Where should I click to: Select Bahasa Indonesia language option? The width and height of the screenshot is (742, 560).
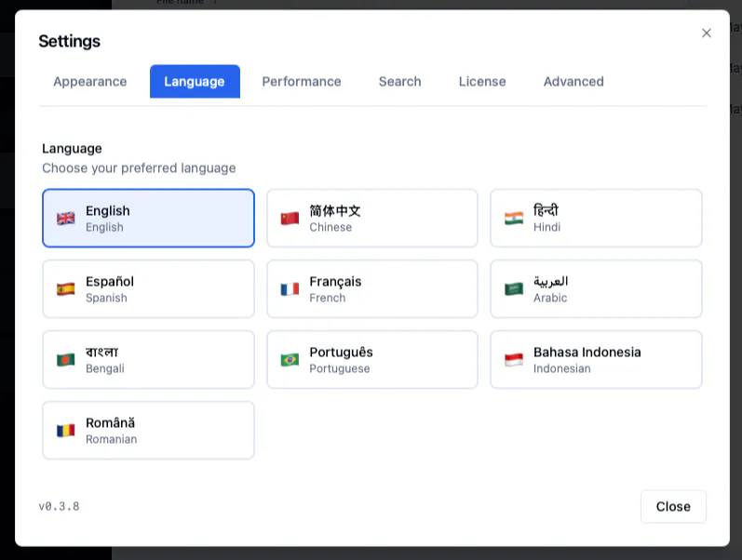pos(596,360)
